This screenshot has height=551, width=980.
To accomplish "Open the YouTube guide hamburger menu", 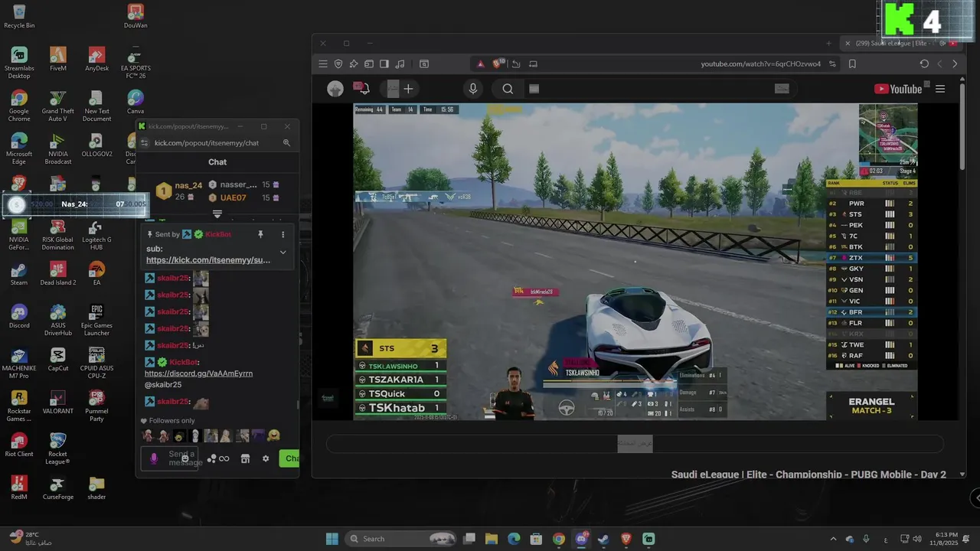I will click(940, 89).
